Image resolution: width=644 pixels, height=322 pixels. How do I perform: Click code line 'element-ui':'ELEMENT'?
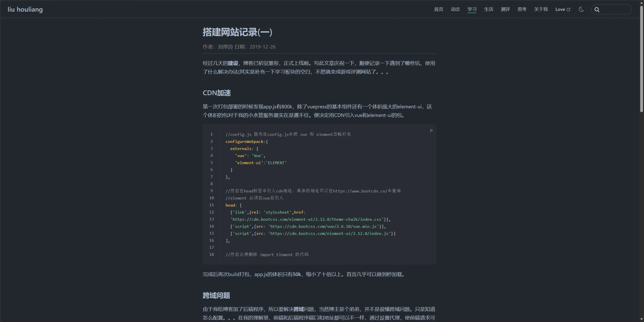(x=261, y=163)
